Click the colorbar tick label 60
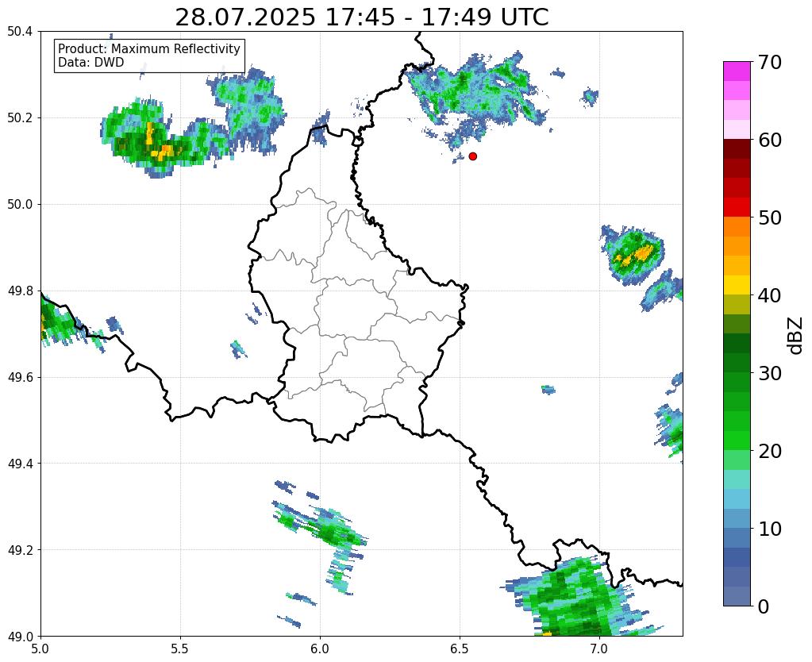 click(770, 140)
